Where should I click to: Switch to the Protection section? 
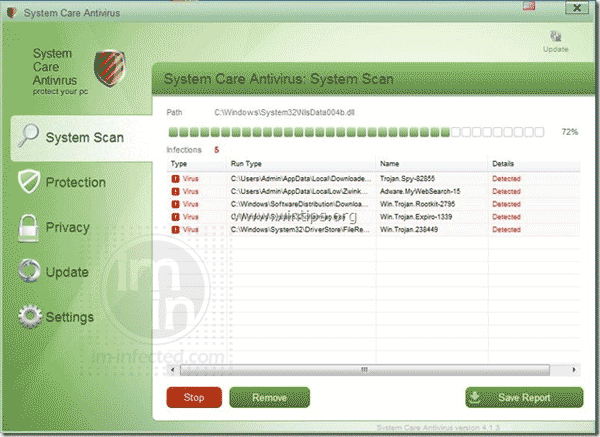(75, 182)
